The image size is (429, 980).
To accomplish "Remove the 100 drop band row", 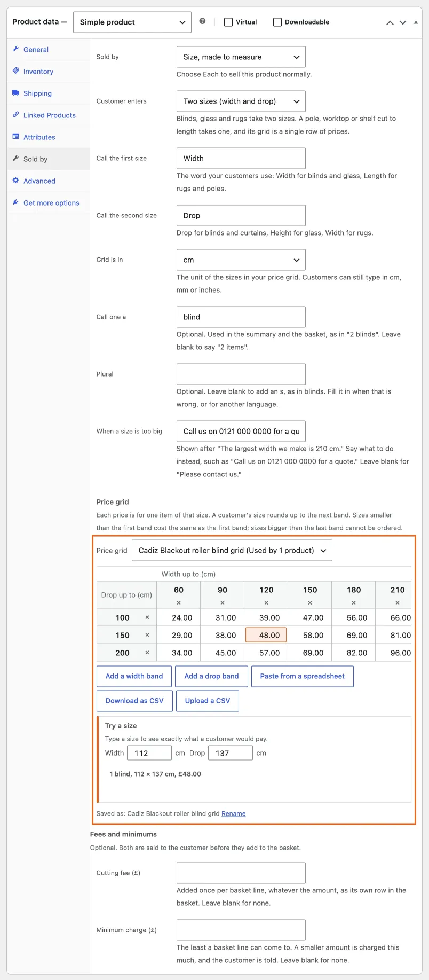I will pos(147,617).
